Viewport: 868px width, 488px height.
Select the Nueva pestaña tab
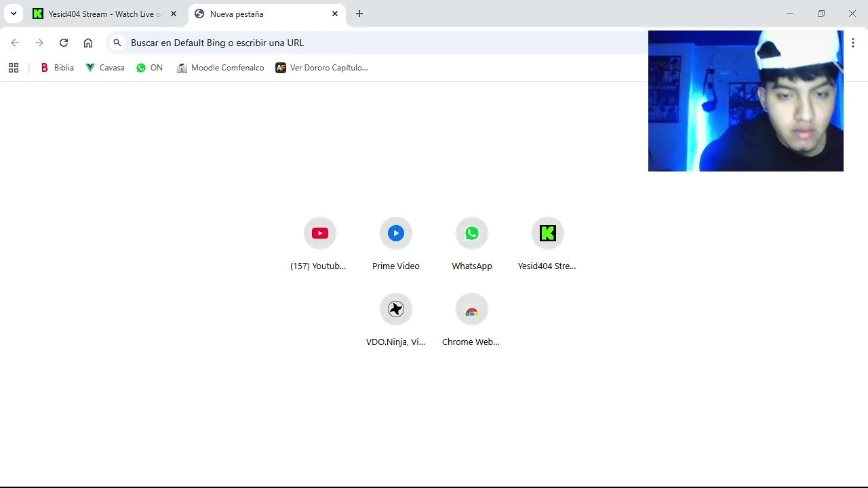click(266, 14)
